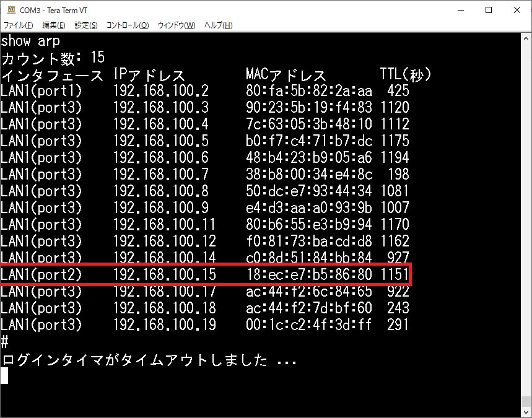Maximize the Tera Term window
The height and width of the screenshot is (418, 532).
pos(489,10)
